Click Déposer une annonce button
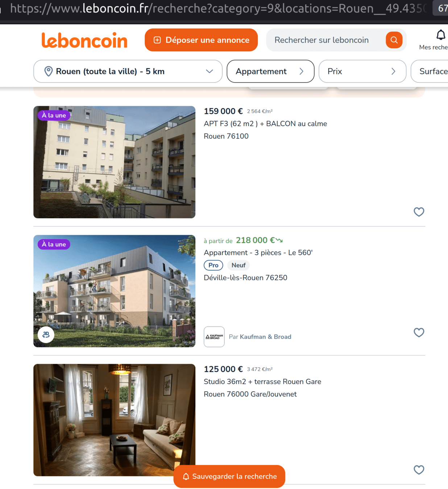 click(201, 40)
